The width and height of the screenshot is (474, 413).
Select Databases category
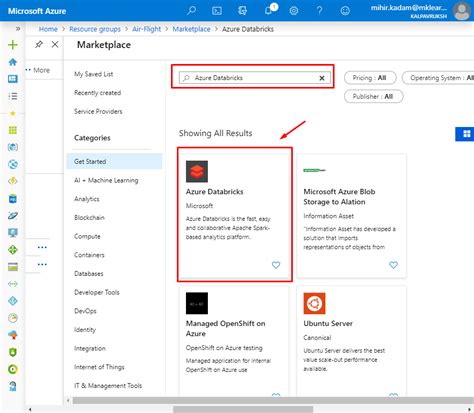click(x=89, y=274)
